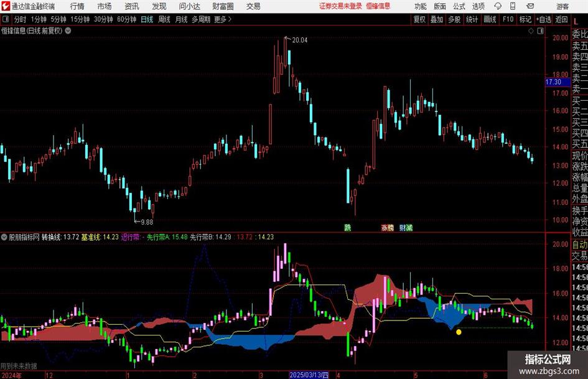Click the 返回 back button
The height and width of the screenshot is (379, 588).
561,19
